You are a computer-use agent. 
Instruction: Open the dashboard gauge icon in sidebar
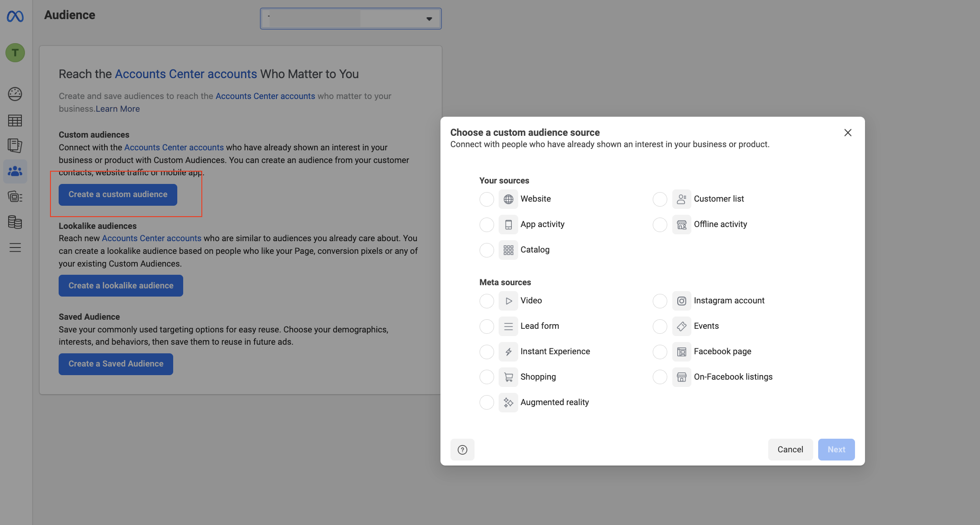(x=15, y=94)
